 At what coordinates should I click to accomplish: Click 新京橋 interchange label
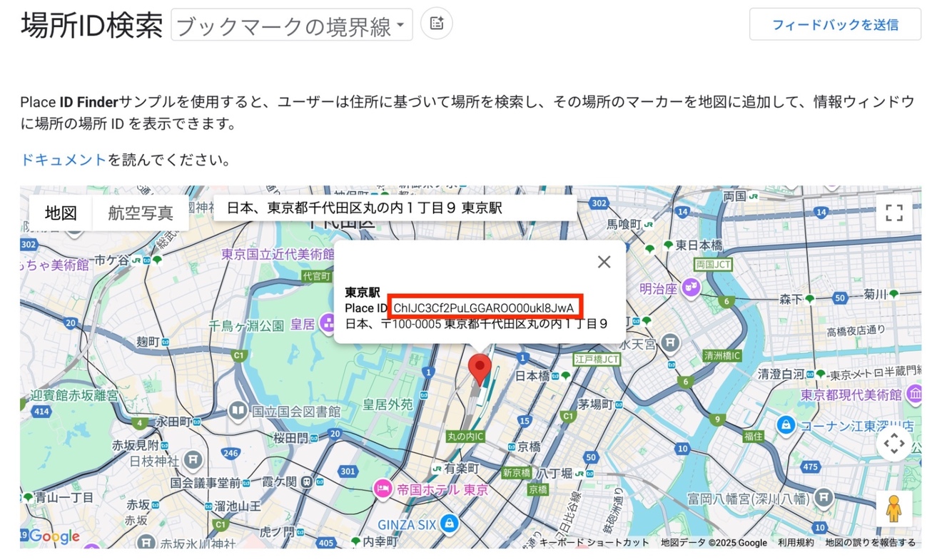(516, 473)
